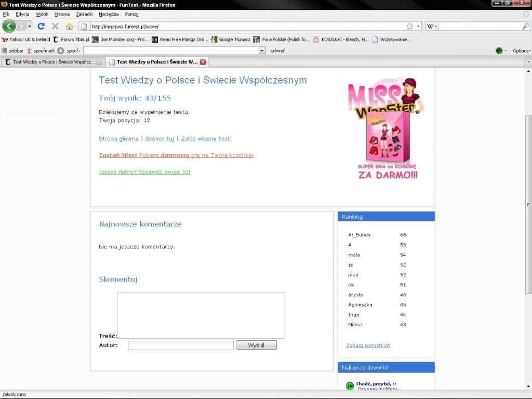Viewport: 532px width, 399px height.
Task: Open the Forum Tibia.pl bookmark
Action: (x=71, y=39)
